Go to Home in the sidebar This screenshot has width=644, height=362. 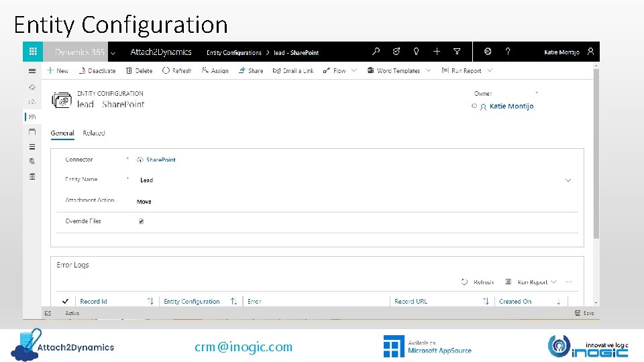(x=32, y=87)
